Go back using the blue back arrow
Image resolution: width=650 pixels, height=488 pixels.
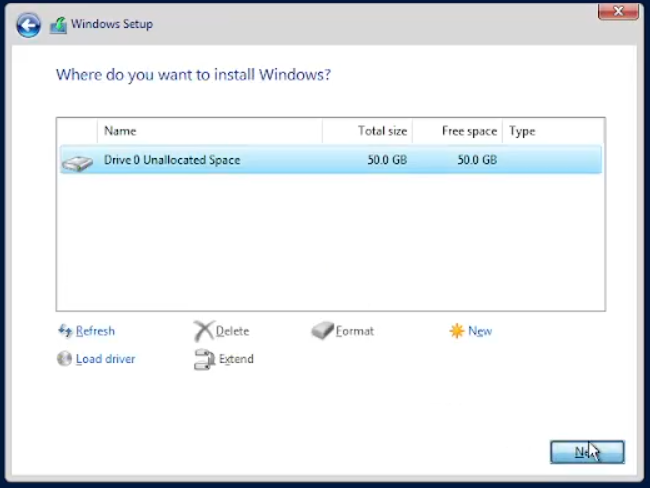[28, 25]
